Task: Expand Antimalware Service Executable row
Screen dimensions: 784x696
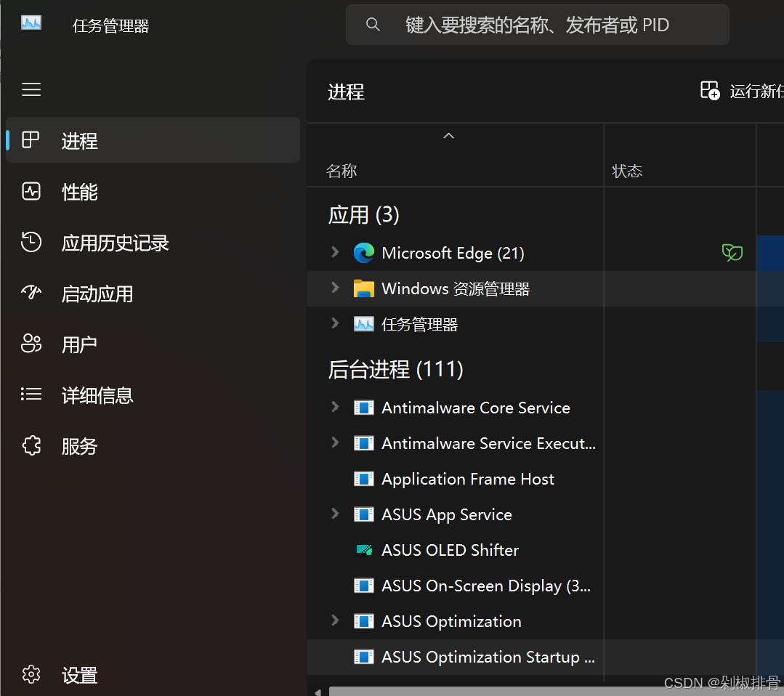Action: (x=335, y=442)
